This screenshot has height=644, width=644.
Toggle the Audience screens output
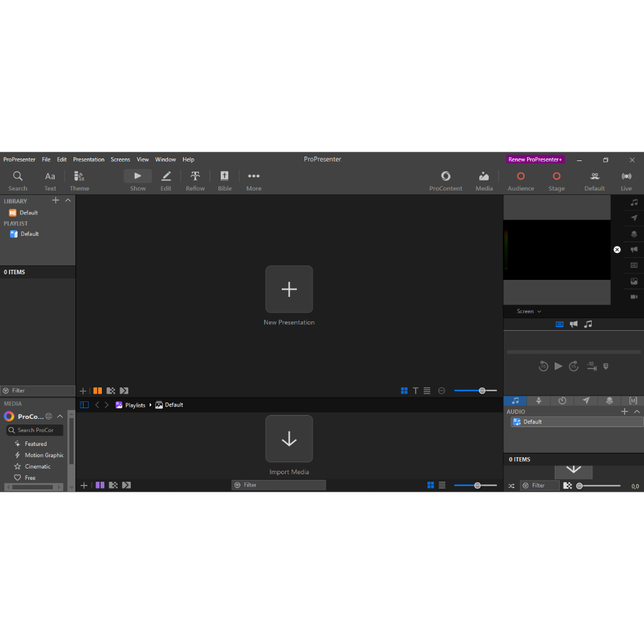pyautogui.click(x=521, y=181)
